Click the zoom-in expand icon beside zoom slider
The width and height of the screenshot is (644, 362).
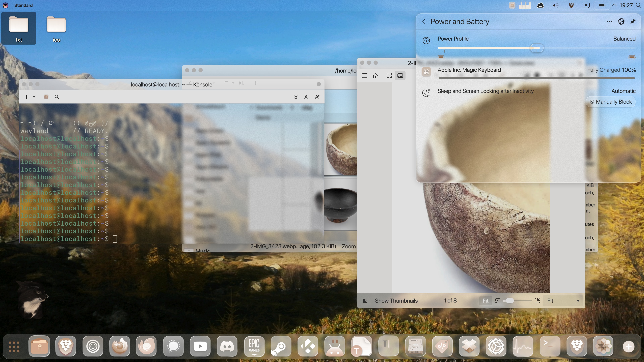point(537,301)
